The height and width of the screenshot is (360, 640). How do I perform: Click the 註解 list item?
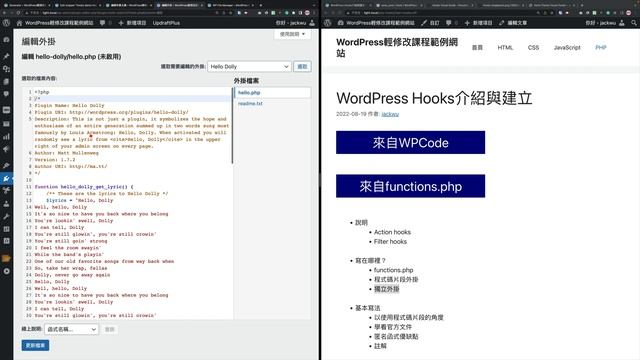380,346
